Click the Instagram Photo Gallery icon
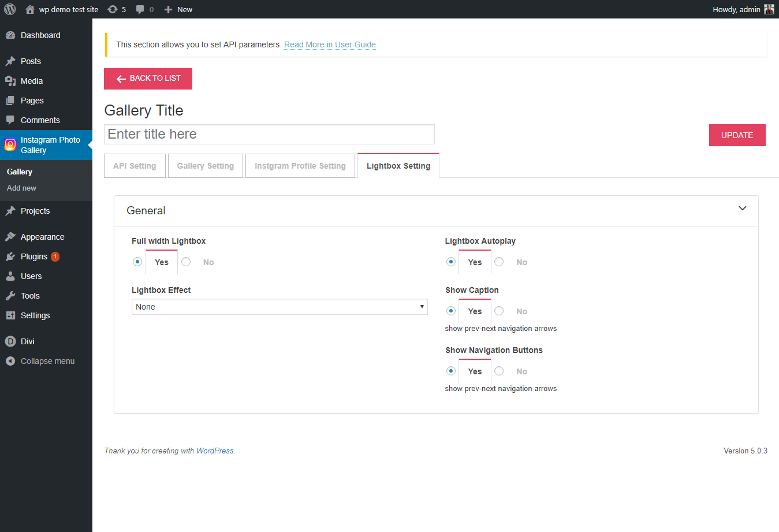Screen dimensions: 779x532 (x=10, y=144)
